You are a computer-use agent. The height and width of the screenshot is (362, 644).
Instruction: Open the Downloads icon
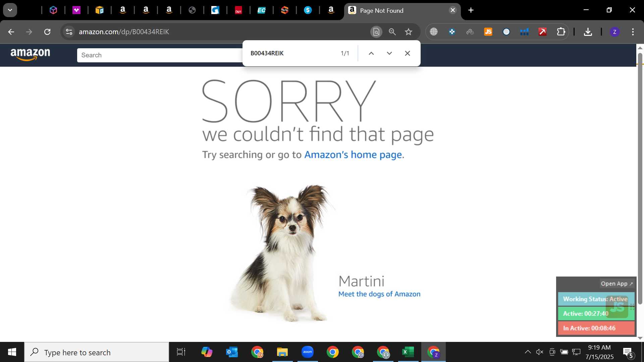click(588, 32)
